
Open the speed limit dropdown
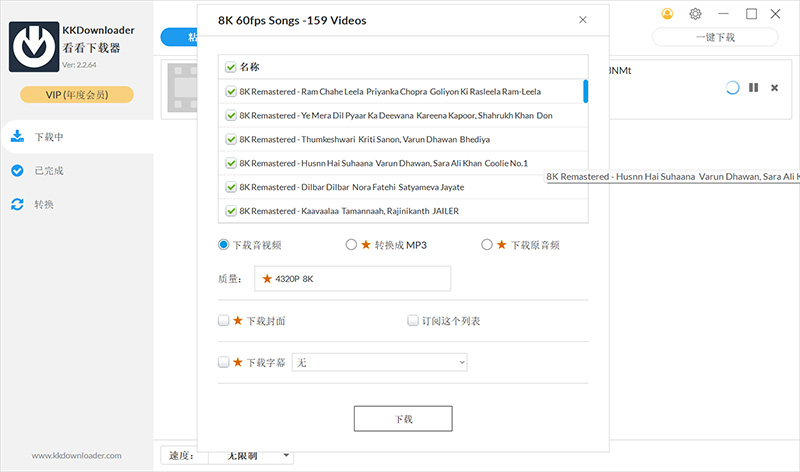[250, 456]
